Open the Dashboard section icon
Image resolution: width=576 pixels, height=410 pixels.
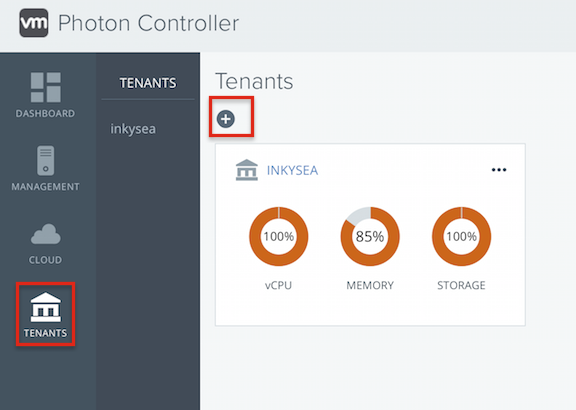[x=46, y=87]
